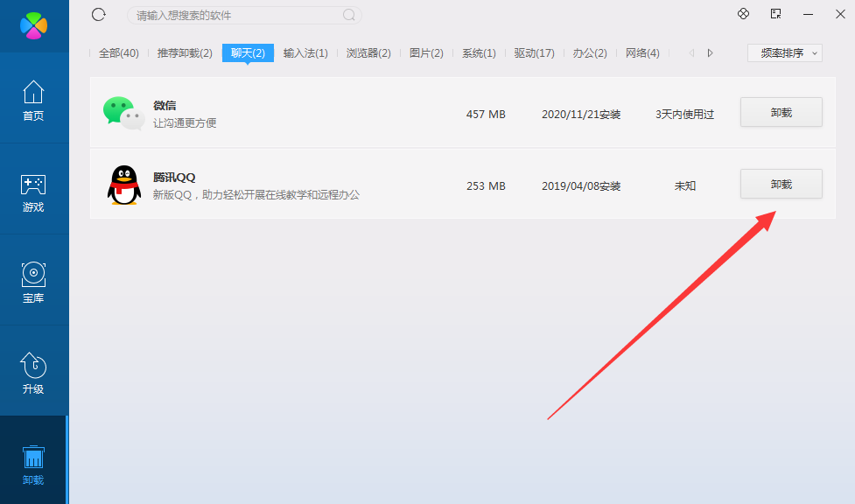855x504 pixels.
Task: Click the left arrow beside the category tabs
Action: 692,52
